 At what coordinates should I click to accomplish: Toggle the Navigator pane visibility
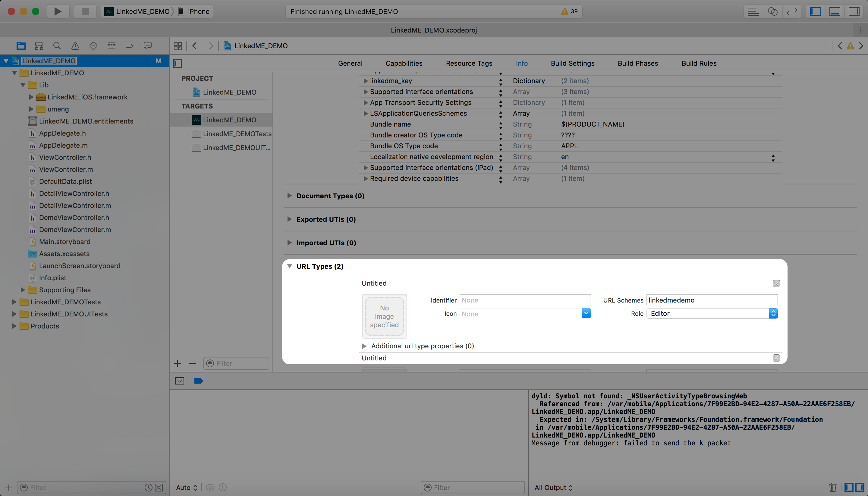[x=816, y=11]
